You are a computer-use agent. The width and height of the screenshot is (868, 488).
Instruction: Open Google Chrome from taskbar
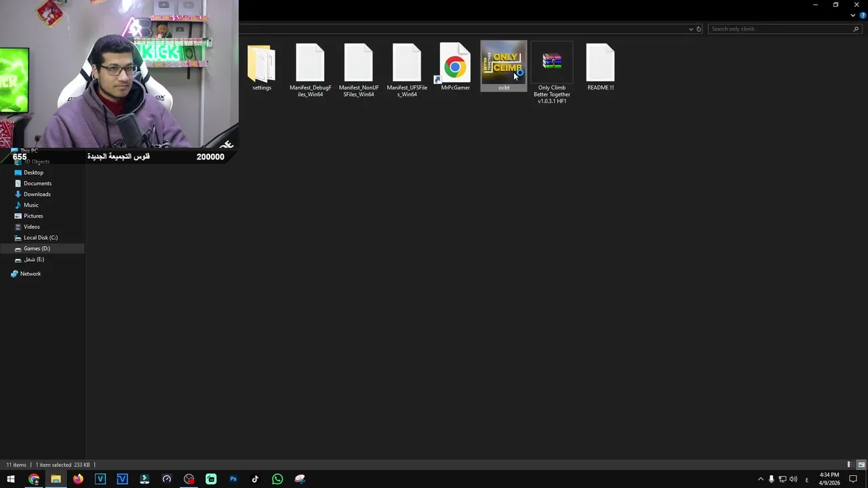(34, 479)
